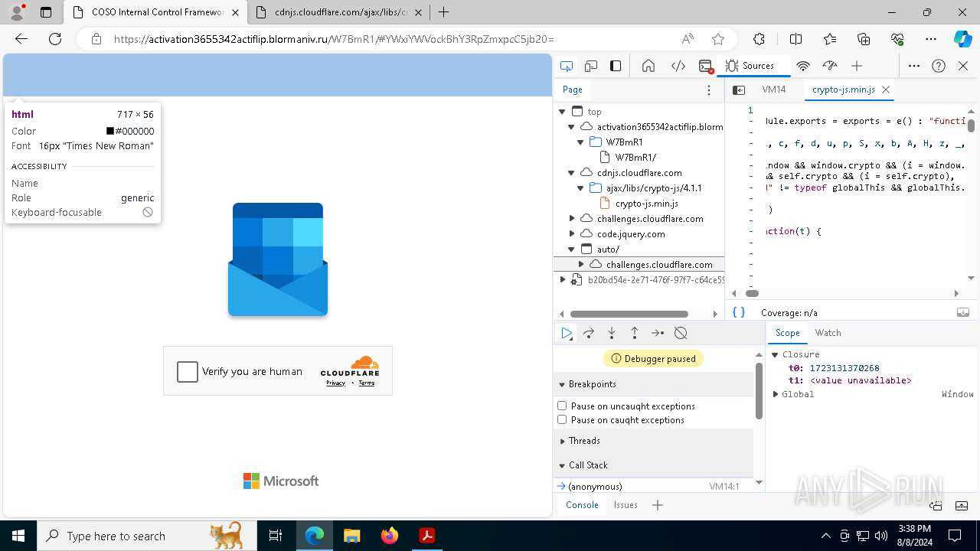
Task: Open the DevTools help icon
Action: click(939, 66)
